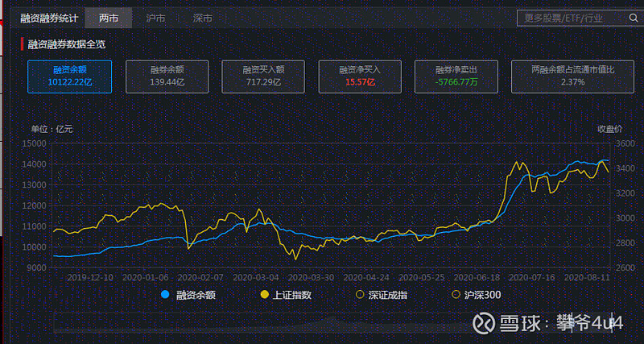The image size is (644, 344).
Task: Enable 沪深300 legend series
Action: [x=477, y=295]
